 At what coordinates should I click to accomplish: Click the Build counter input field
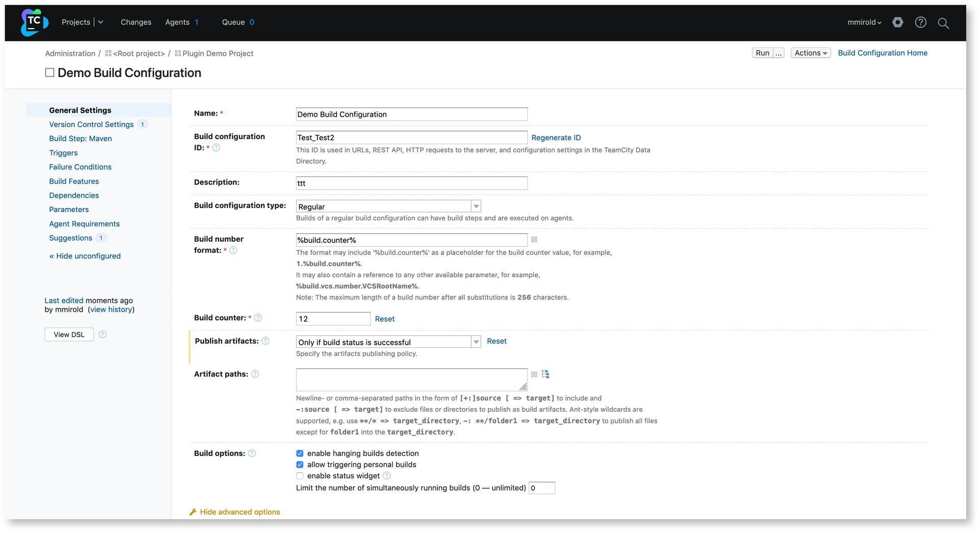click(x=333, y=319)
